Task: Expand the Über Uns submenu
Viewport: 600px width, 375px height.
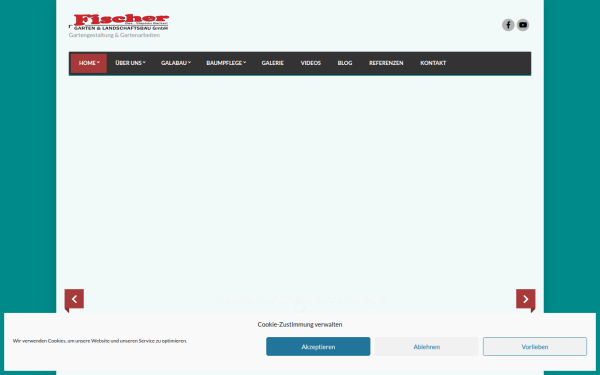Action: pyautogui.click(x=130, y=63)
